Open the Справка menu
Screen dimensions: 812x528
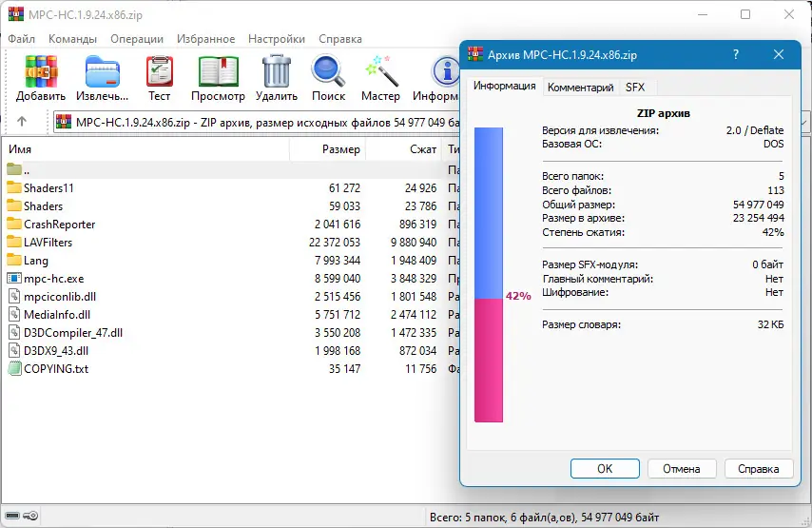pyautogui.click(x=340, y=39)
